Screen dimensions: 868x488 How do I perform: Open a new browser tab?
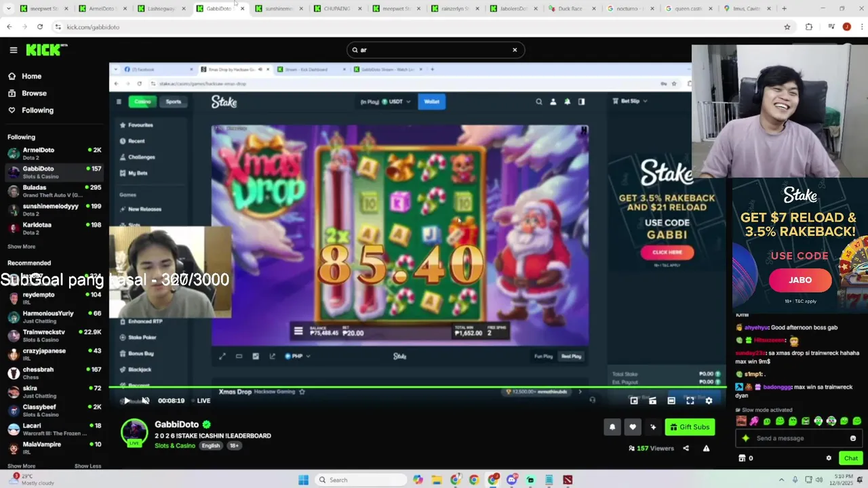tap(784, 9)
